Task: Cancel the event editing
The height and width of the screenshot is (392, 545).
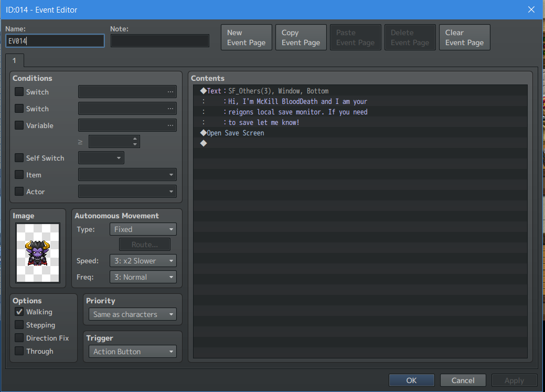Action: [x=463, y=380]
